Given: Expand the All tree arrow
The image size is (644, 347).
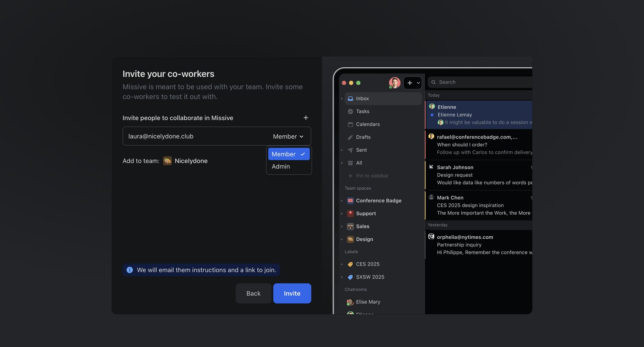Looking at the screenshot, I should [x=342, y=163].
